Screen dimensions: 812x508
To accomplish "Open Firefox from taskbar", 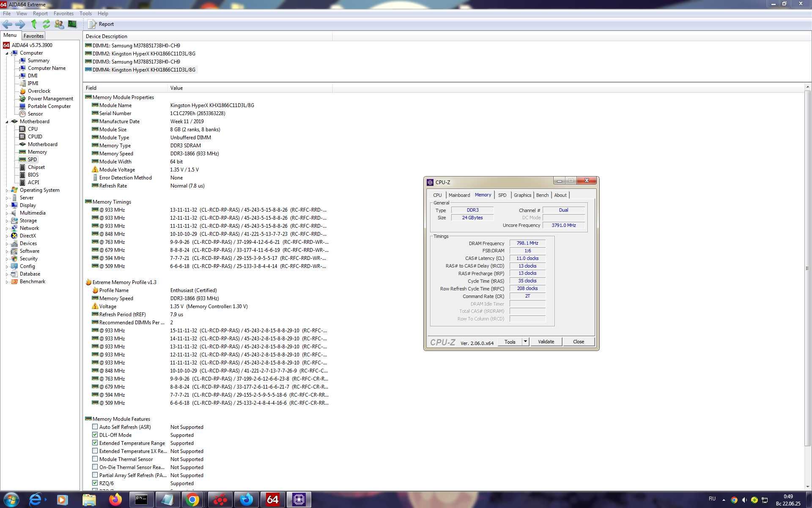I will (115, 500).
